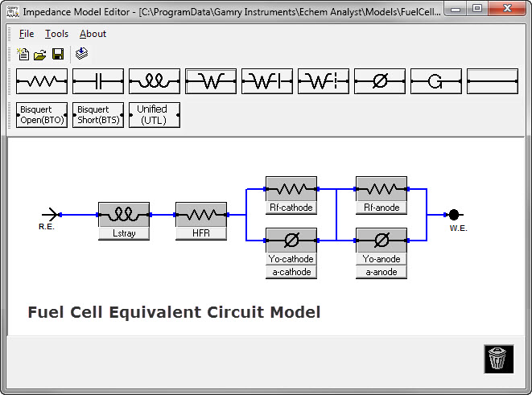Minimize the Impedance Model Editor window
Viewport: 532px width, 395px height.
(x=456, y=9)
